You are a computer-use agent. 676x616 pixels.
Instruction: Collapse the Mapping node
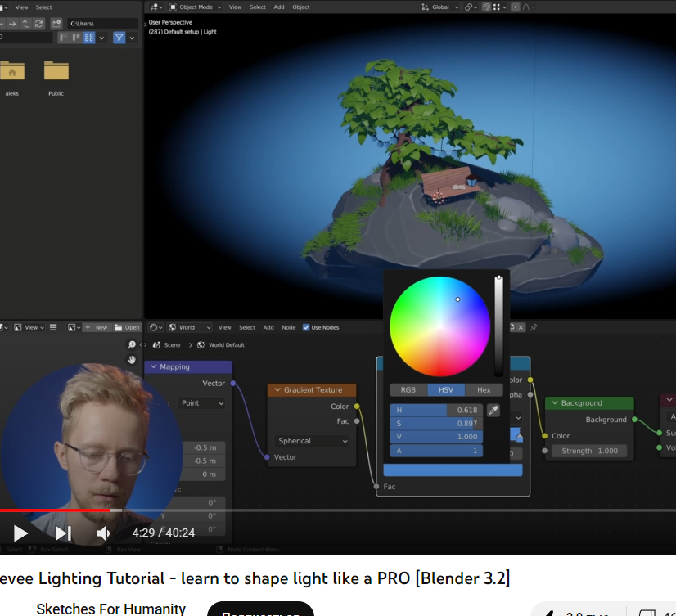154,366
